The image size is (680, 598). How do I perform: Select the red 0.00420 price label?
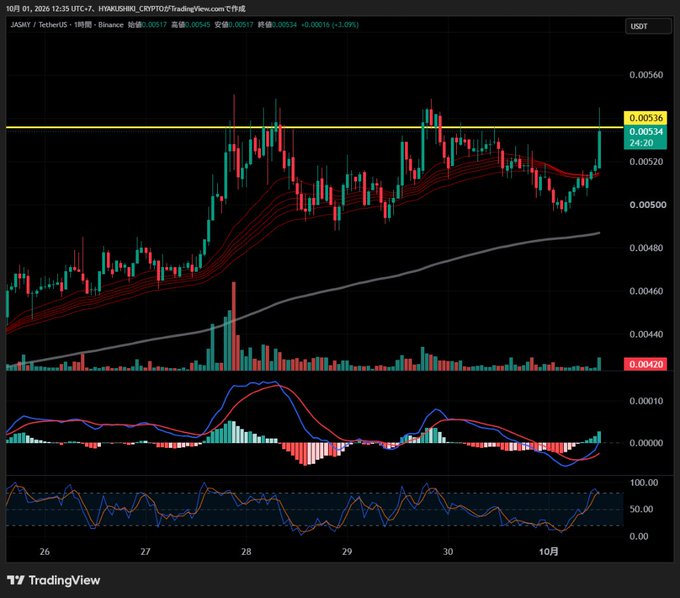645,364
